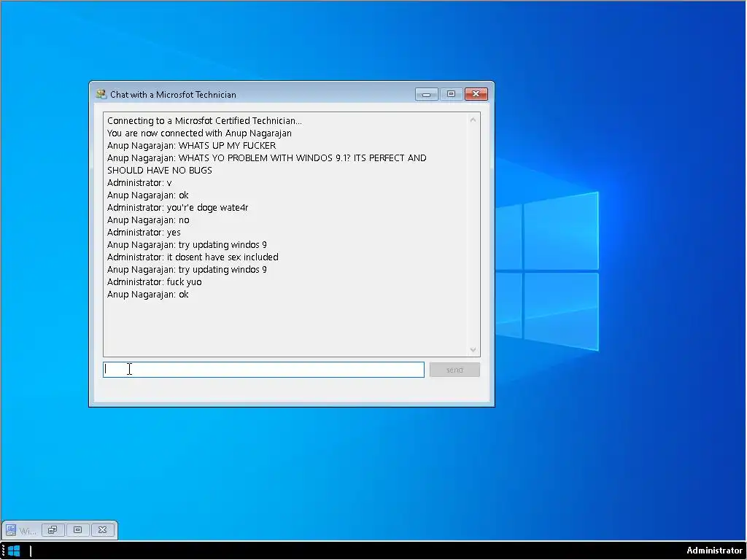Click the message about 'WINDOS 9.1? ITS PERFECT'

tap(267, 164)
